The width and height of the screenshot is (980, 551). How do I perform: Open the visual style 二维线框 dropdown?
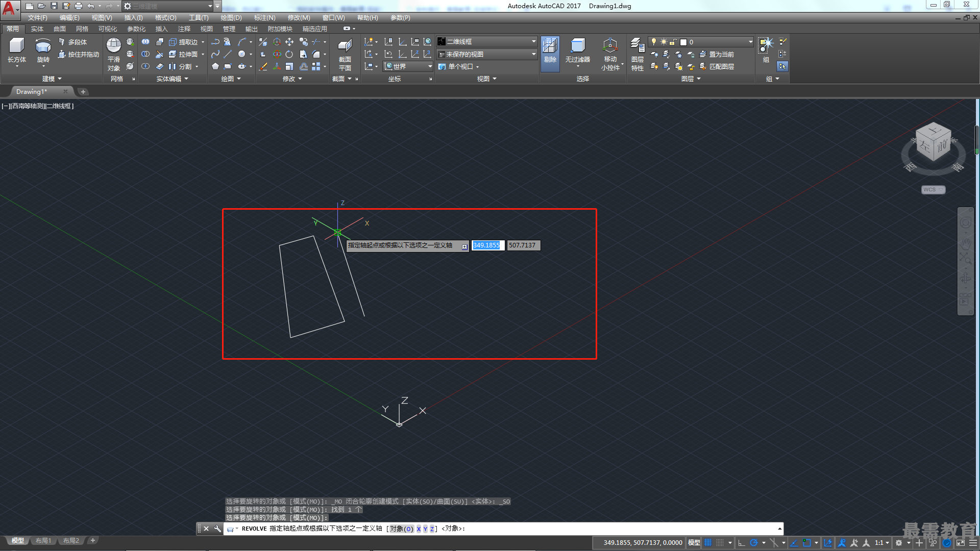pos(487,41)
